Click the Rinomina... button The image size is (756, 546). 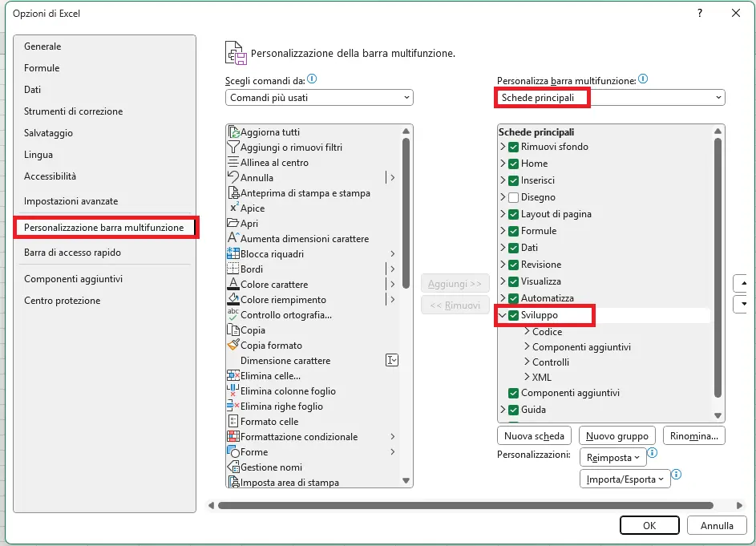(x=693, y=435)
